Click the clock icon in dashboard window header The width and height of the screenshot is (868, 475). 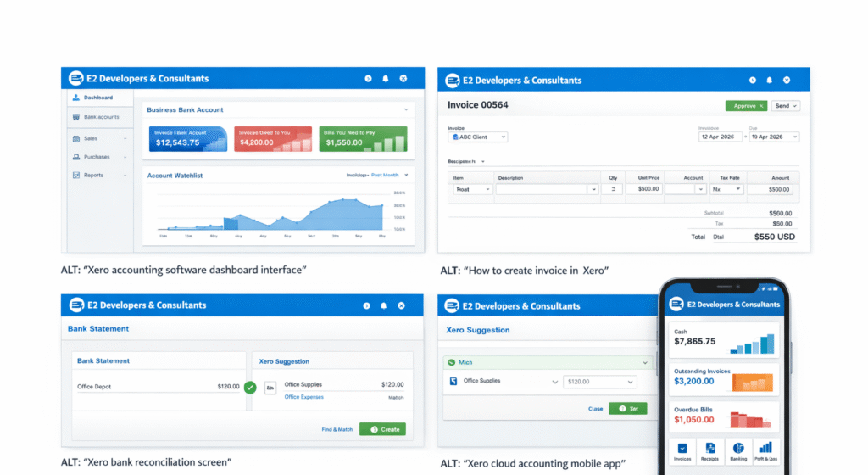coord(368,79)
